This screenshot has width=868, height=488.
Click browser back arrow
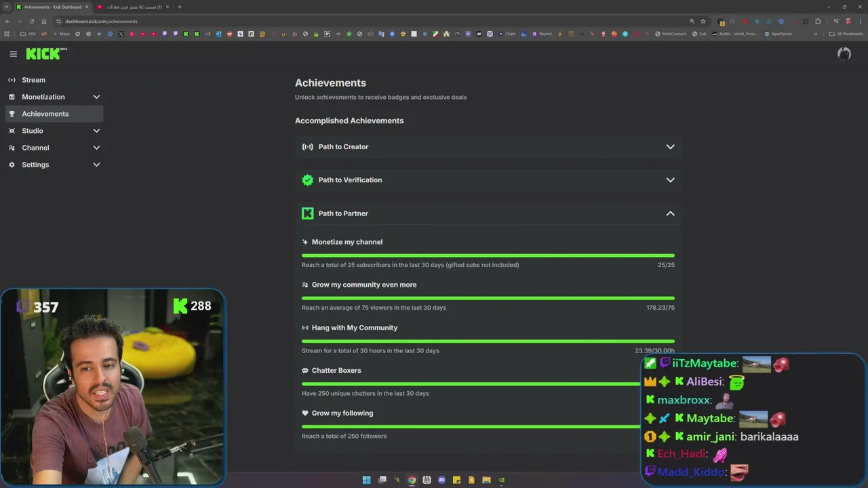[7, 21]
